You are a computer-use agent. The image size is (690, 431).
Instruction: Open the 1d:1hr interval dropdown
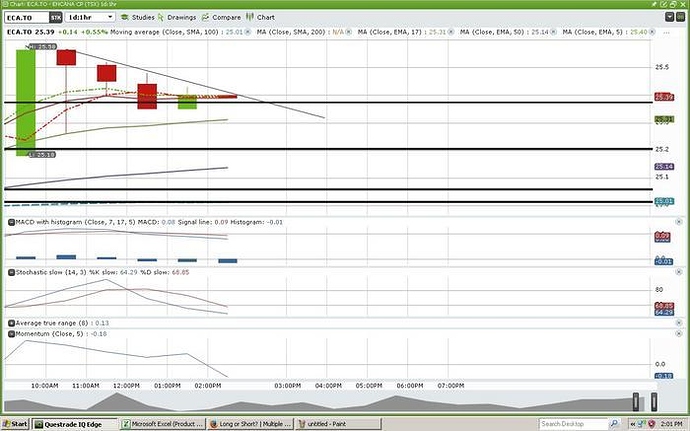[x=90, y=17]
